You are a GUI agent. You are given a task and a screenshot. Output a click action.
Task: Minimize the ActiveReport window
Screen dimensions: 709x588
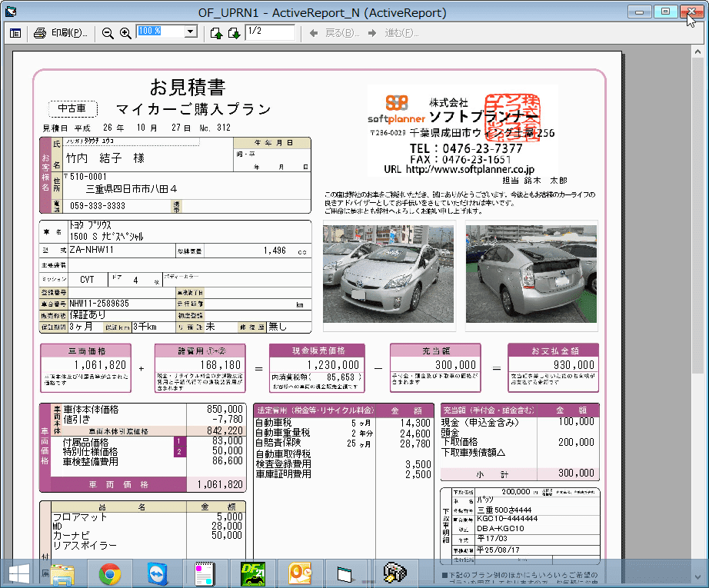pos(639,12)
